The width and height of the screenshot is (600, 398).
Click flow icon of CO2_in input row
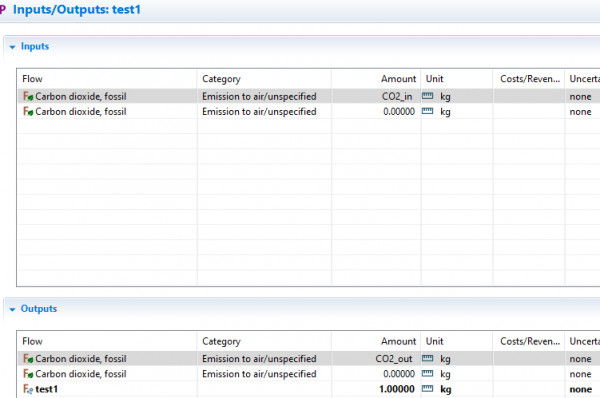pyautogui.click(x=28, y=96)
